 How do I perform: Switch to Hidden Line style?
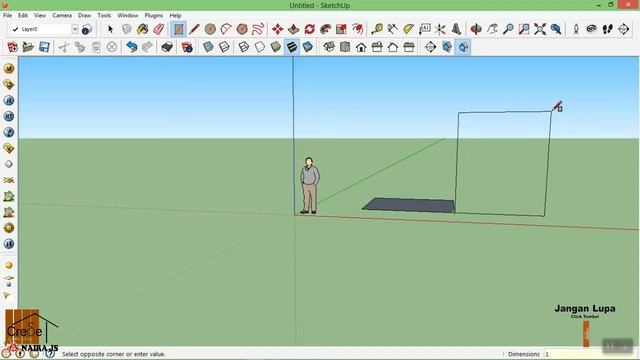[x=260, y=47]
